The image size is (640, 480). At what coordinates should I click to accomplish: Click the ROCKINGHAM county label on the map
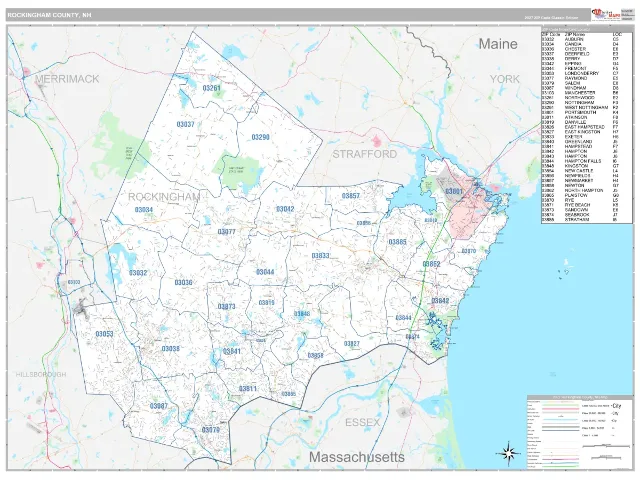click(x=164, y=197)
